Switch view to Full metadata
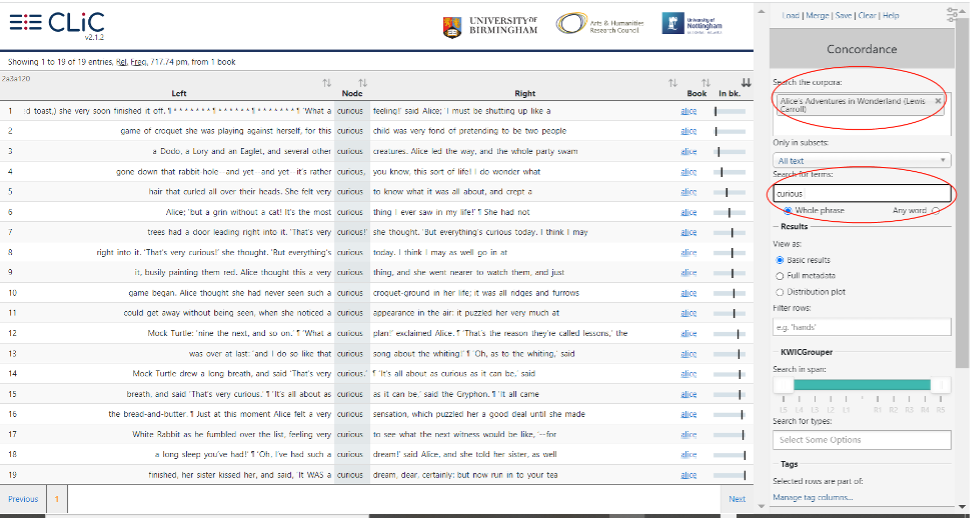This screenshot has width=972, height=518. [781, 275]
